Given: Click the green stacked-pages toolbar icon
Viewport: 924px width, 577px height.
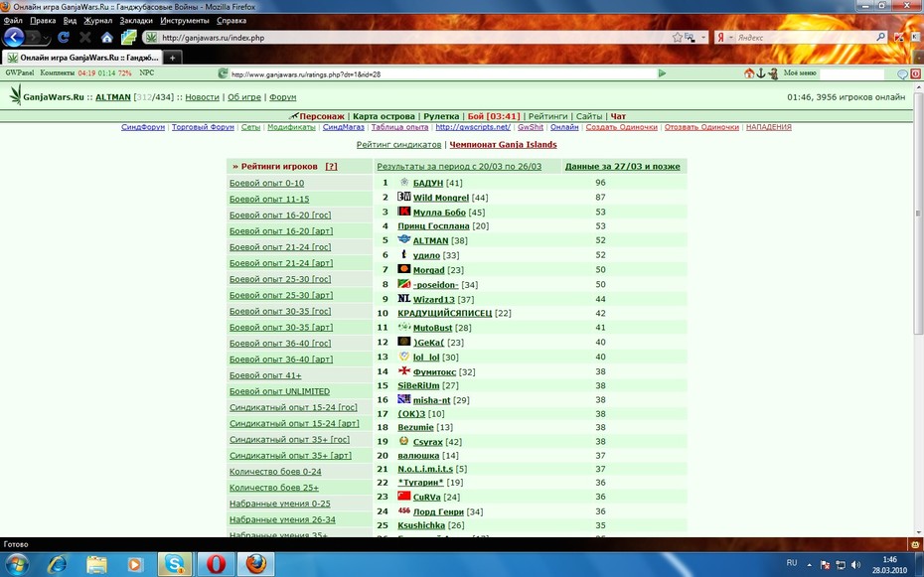Looking at the screenshot, I should point(128,37).
